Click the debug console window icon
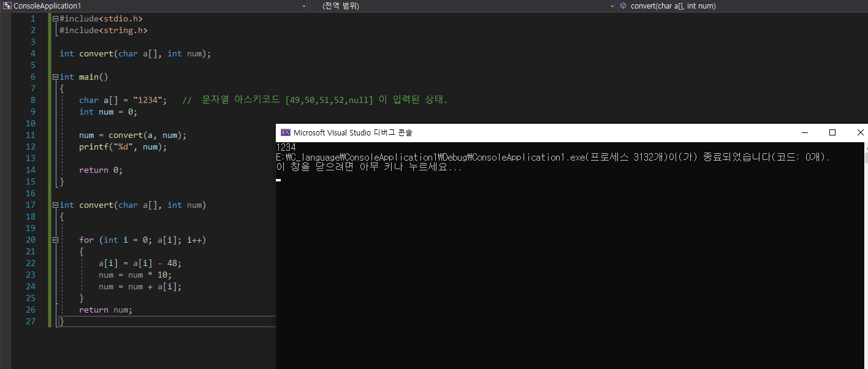Image resolution: width=868 pixels, height=369 pixels. point(285,132)
